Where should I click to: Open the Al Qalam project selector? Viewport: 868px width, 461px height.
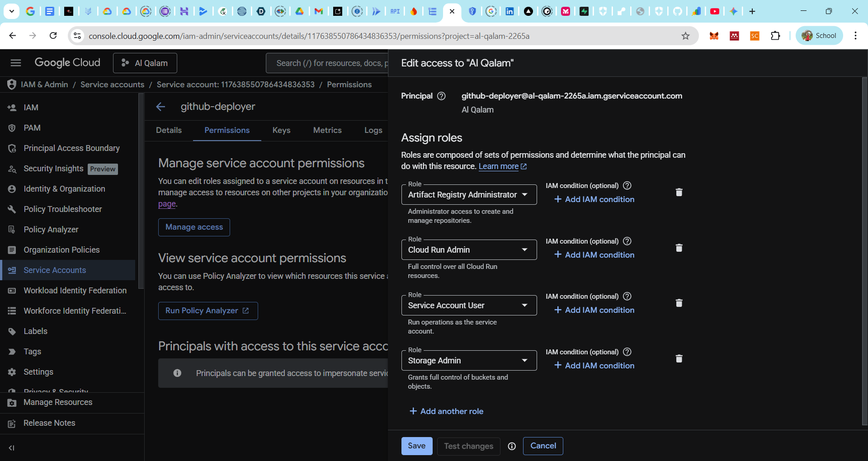click(x=145, y=63)
